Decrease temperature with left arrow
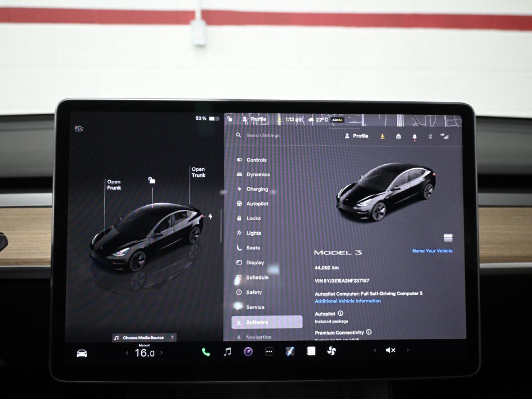Screen dimensions: 532x399 coord(127,353)
